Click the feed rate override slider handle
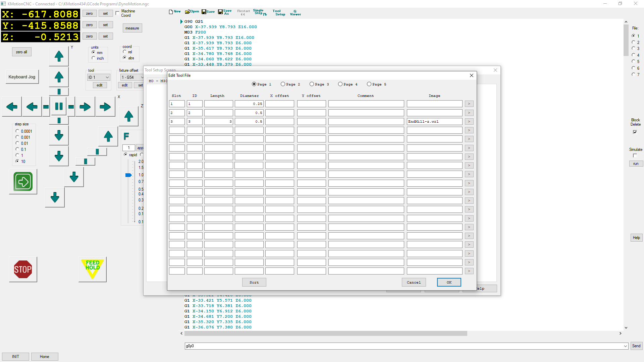Screen dimensions: 644x362 [x=128, y=175]
